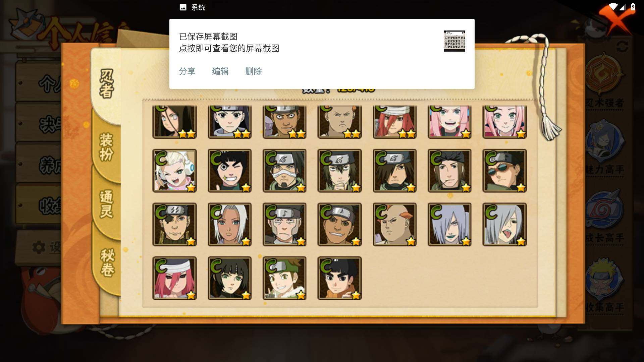Tap 编辑 in the screenshot notification
The image size is (644, 362).
coord(220,71)
